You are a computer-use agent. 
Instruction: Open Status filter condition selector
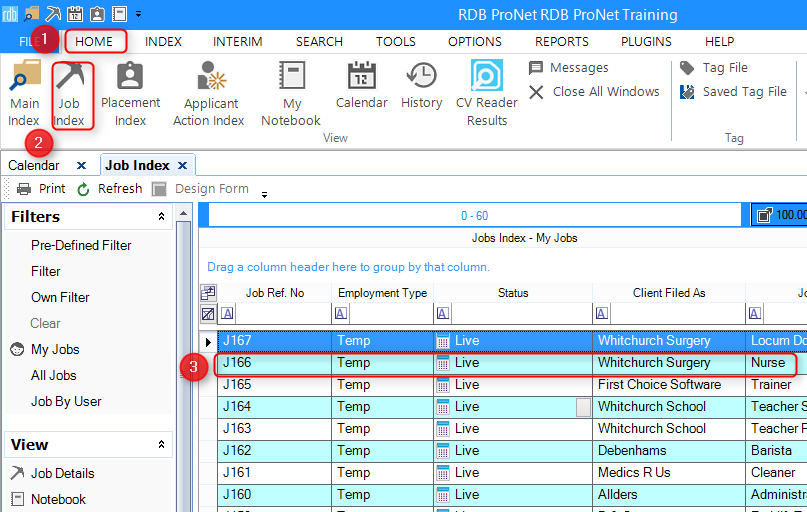[x=443, y=313]
